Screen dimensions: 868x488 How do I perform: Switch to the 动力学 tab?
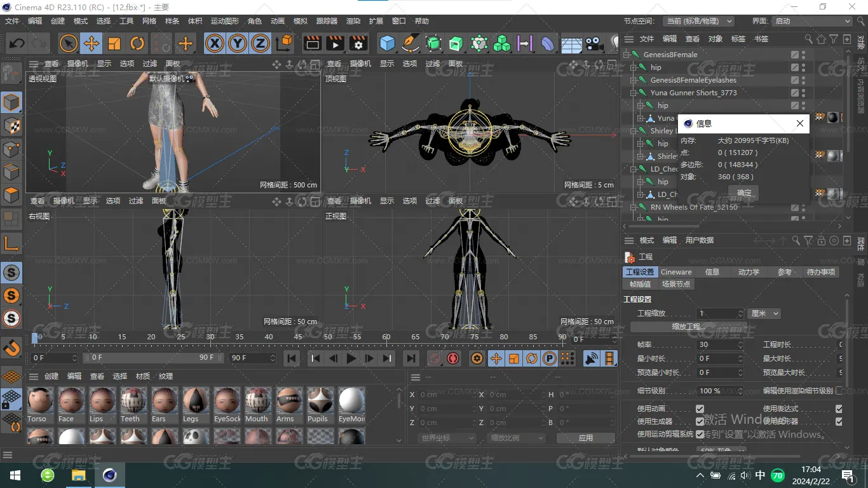[x=749, y=272]
